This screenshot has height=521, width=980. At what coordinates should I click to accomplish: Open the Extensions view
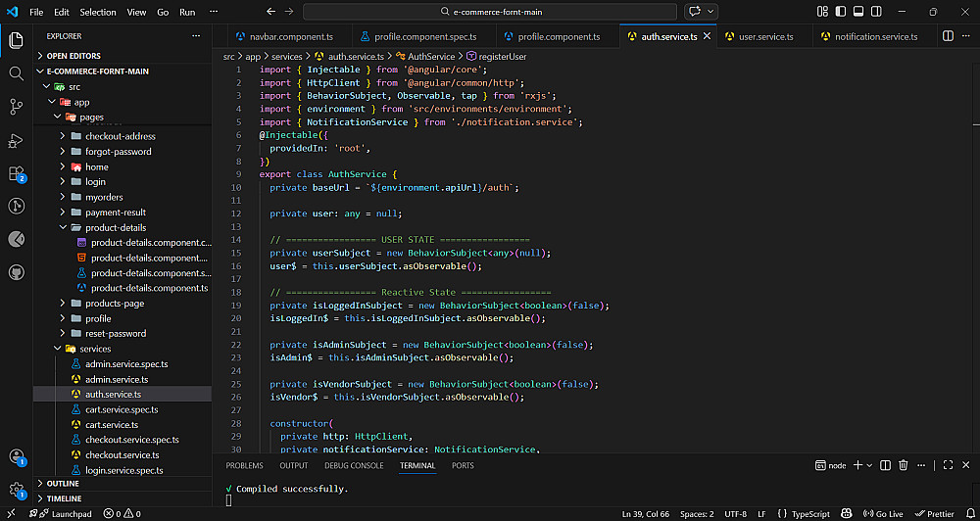tap(16, 174)
